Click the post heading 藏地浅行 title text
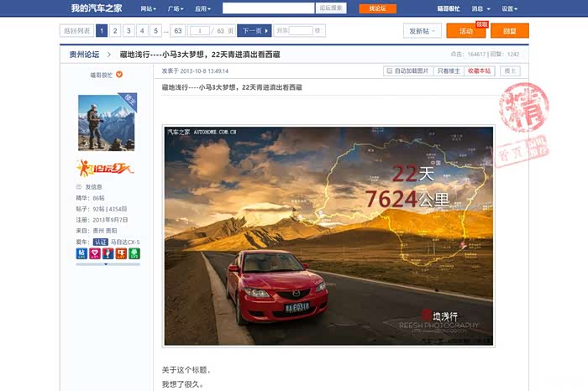Image resolution: width=588 pixels, height=391 pixels. coord(232,87)
